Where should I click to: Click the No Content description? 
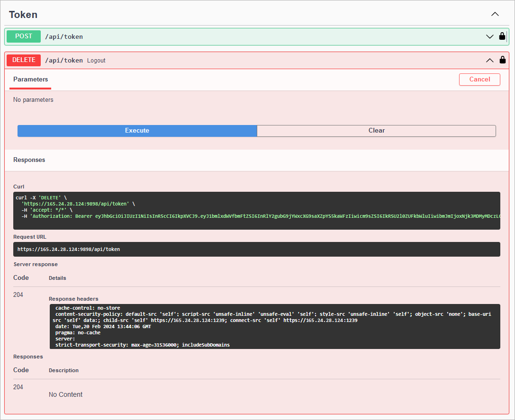[x=65, y=395]
